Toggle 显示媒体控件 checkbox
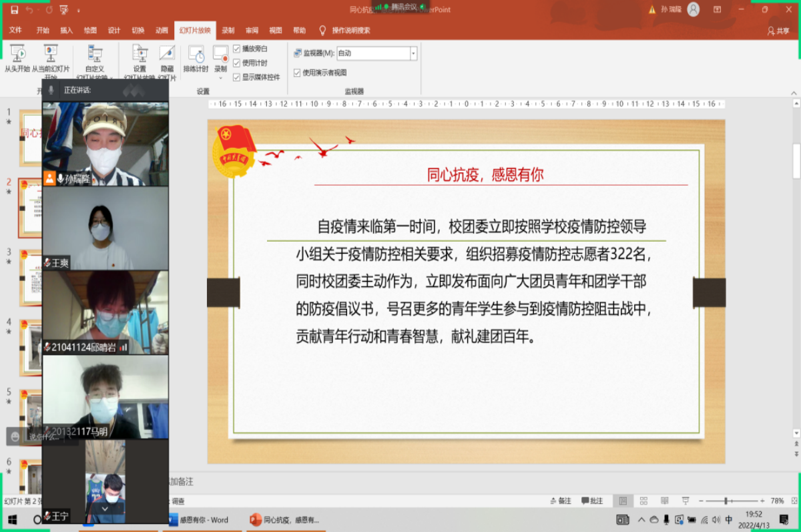 (x=236, y=77)
